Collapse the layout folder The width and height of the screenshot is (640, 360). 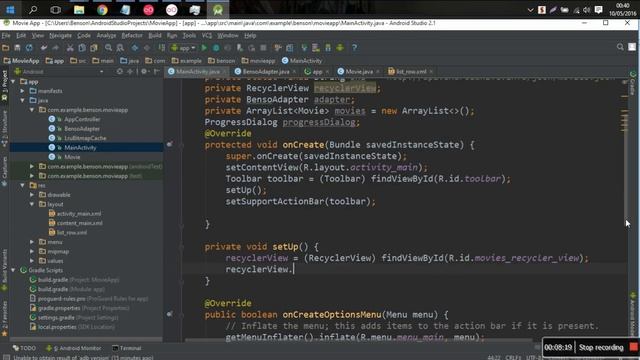click(32, 204)
